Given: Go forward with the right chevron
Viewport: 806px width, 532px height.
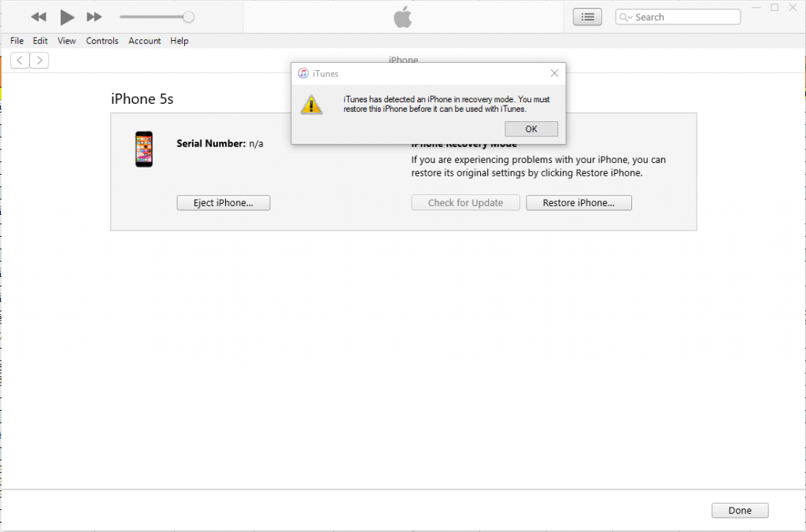Looking at the screenshot, I should (x=39, y=60).
